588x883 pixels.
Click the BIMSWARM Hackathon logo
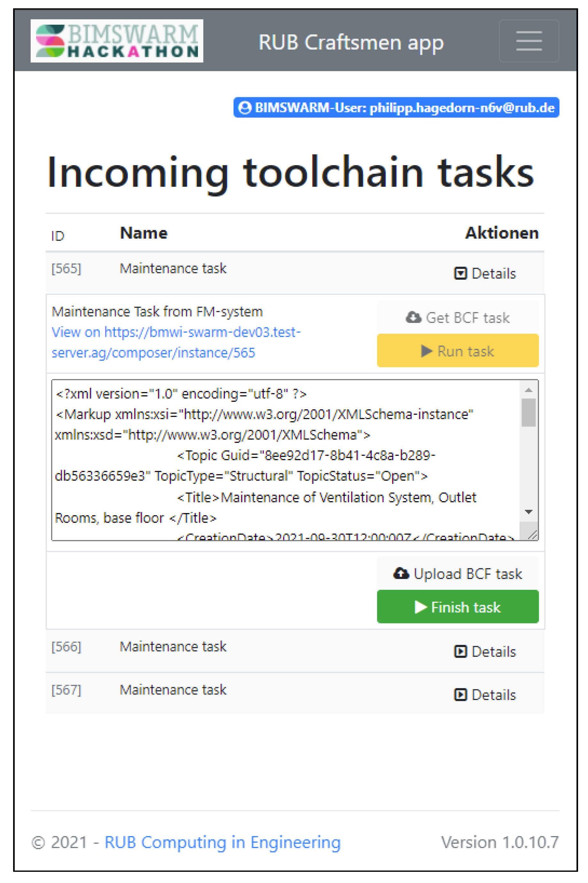click(117, 41)
